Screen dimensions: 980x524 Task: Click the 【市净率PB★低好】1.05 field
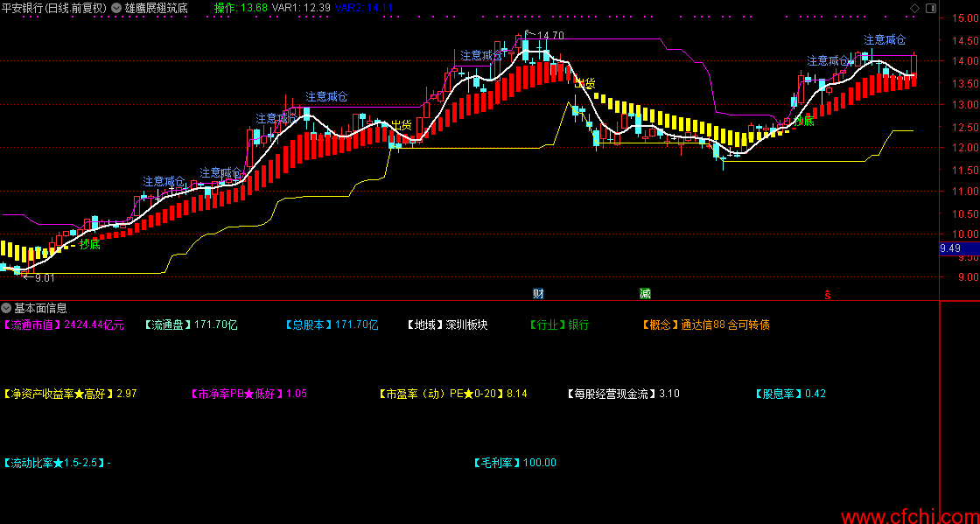coord(248,394)
